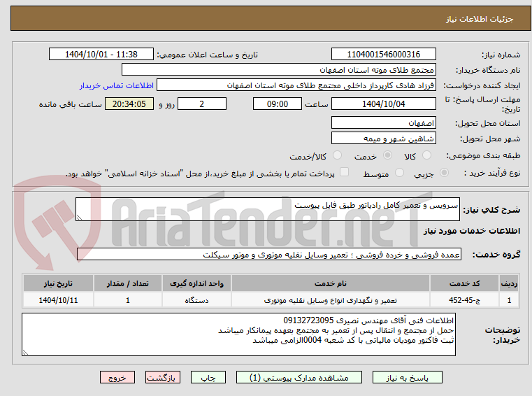
Task: Click the request creator field فرزاد هادی
Action: [296, 85]
